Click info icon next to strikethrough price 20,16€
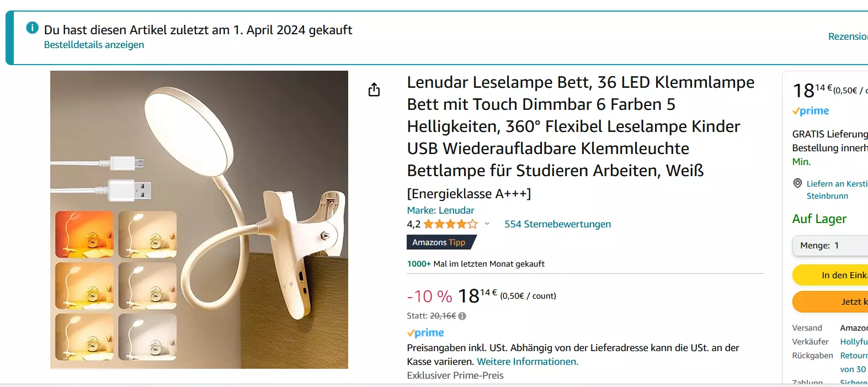Viewport: 868px width, 387px height. [x=462, y=316]
